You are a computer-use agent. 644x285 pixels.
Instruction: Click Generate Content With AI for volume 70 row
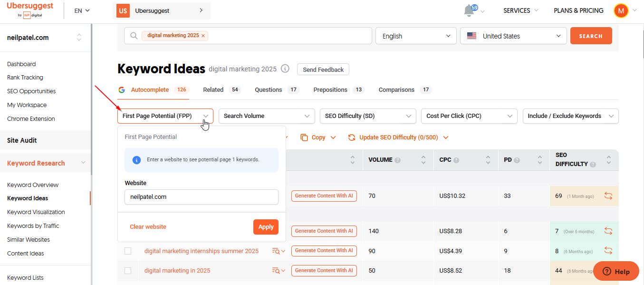click(324, 196)
